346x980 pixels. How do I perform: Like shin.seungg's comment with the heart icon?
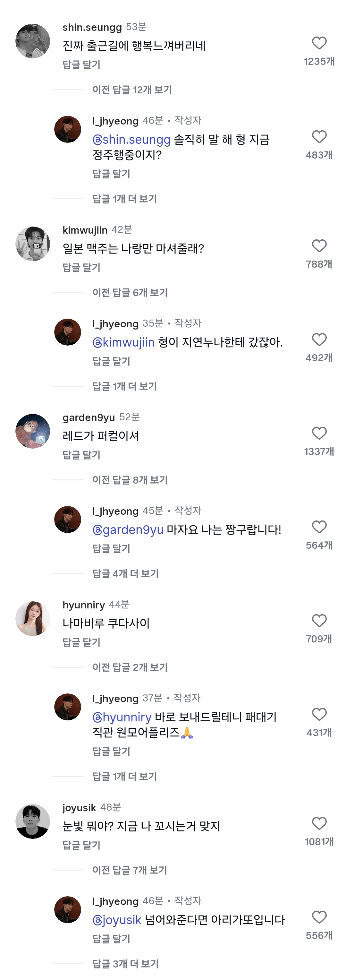pos(319,43)
